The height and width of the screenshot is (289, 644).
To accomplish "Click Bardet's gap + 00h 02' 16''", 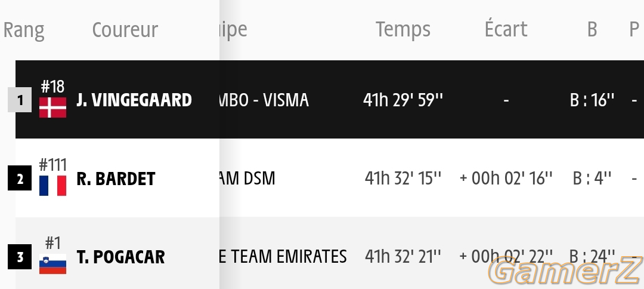I will tap(506, 179).
